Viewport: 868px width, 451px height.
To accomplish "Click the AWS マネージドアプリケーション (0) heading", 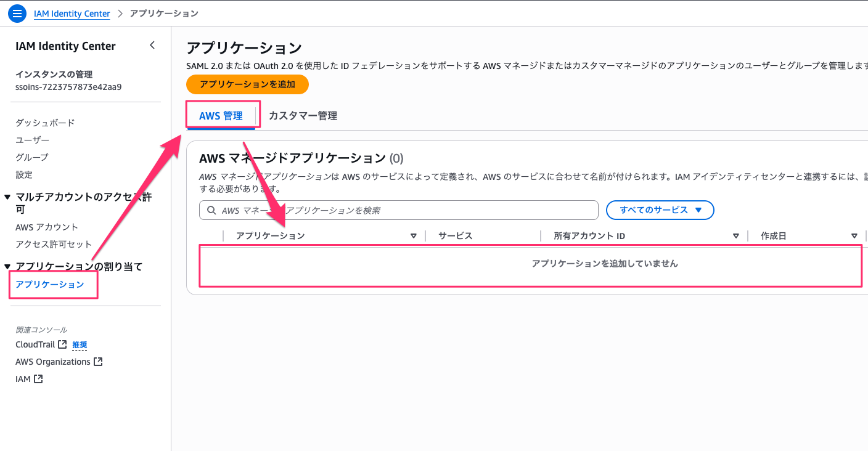I will point(301,158).
